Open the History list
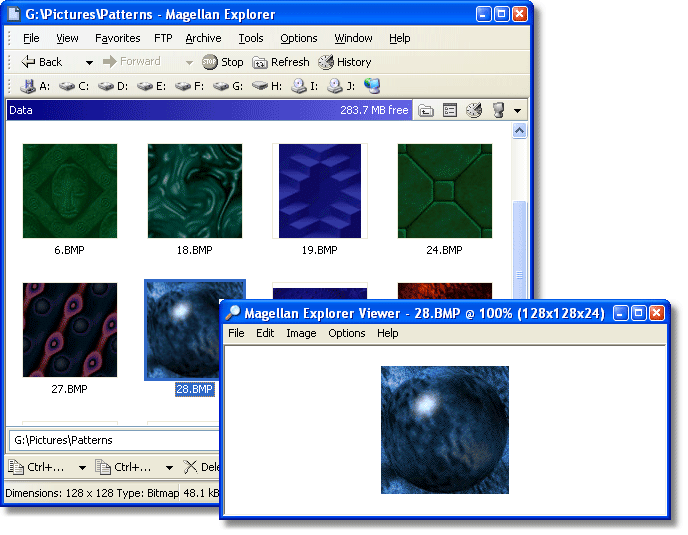Viewport: 688px width, 535px height. pos(345,62)
